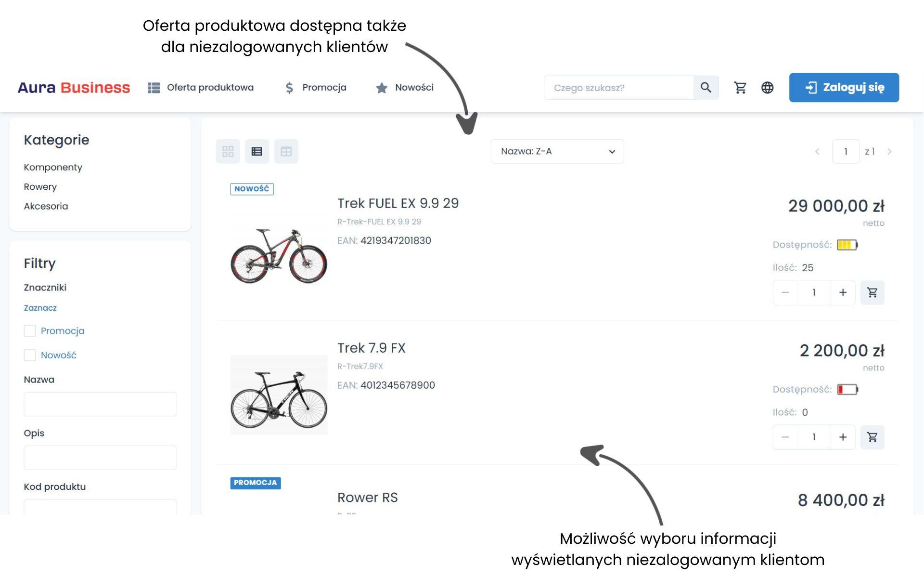Open the Trek 7.9 FX product title
The height and width of the screenshot is (578, 924).
(372, 348)
